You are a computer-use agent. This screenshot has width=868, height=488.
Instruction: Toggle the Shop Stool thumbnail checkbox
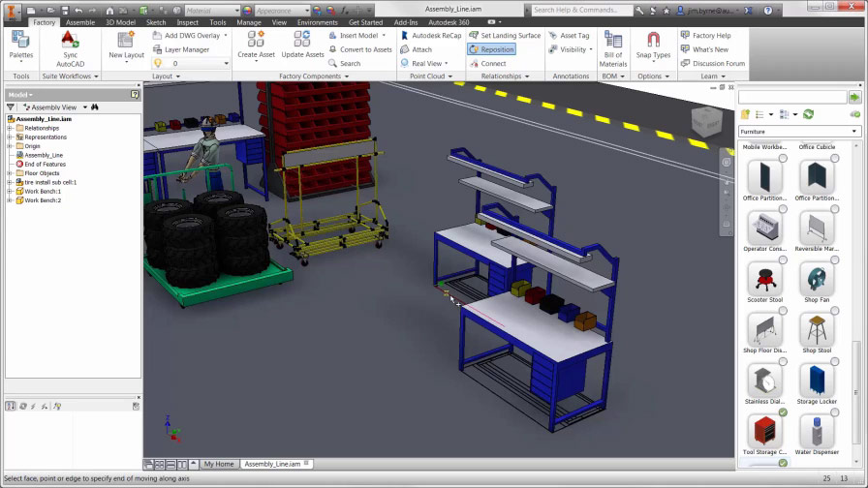[x=834, y=311]
